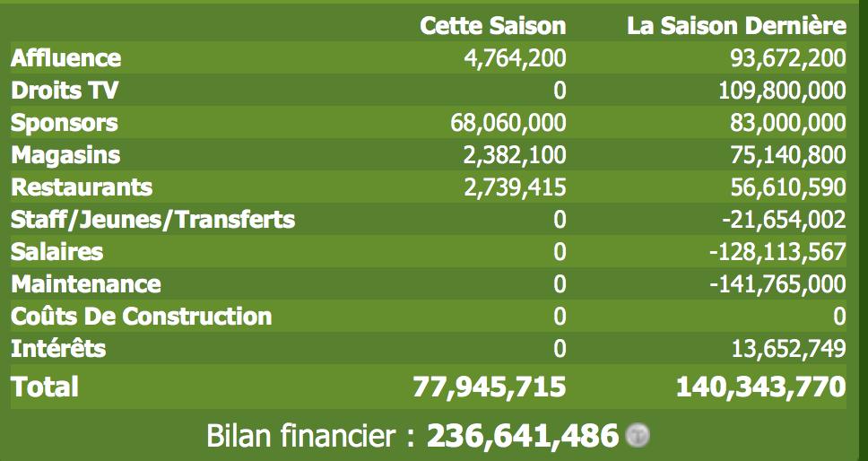
Task: Click this season's total 77,945,715
Action: pyautogui.click(x=490, y=387)
